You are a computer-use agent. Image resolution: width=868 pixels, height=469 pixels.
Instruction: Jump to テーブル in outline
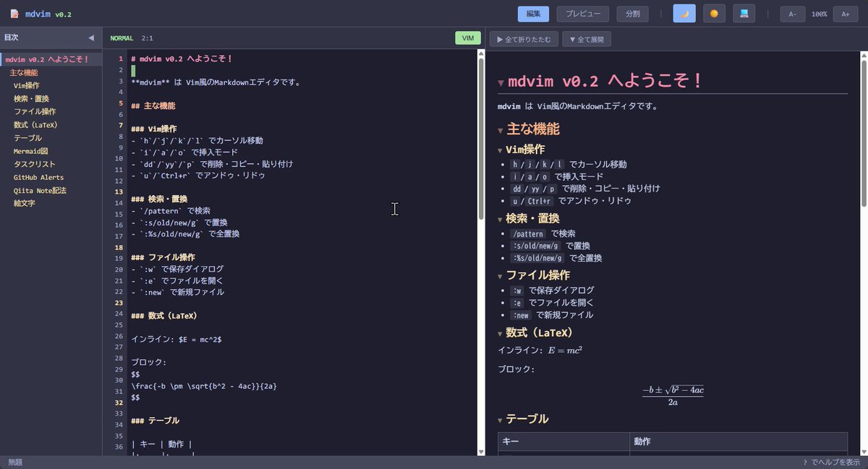coord(27,137)
